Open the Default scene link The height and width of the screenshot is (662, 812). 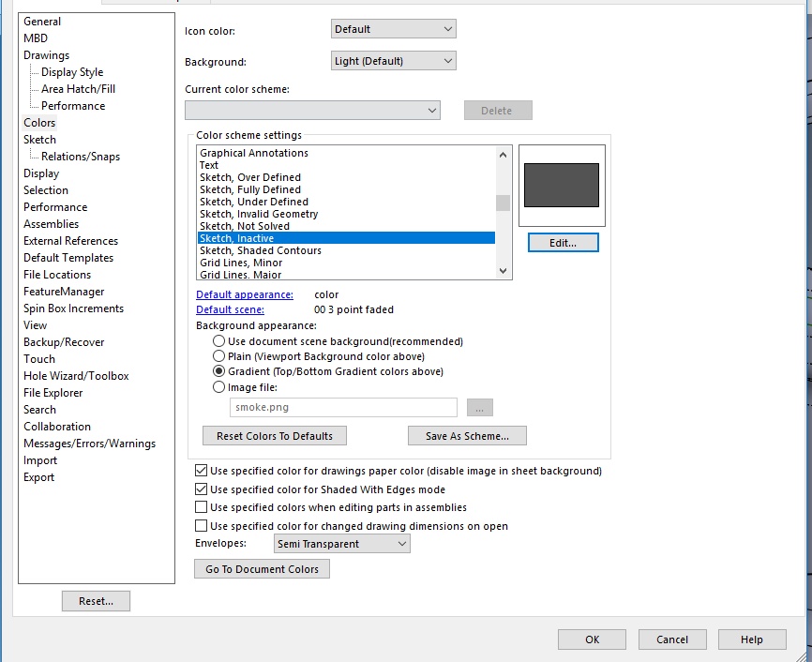230,309
